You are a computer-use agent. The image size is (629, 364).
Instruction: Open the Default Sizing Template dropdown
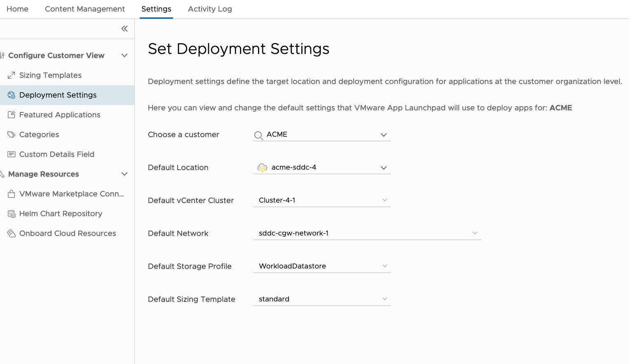(384, 299)
